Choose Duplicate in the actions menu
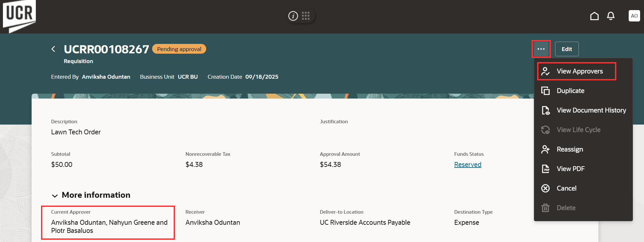This screenshot has width=644, height=242. 570,91
